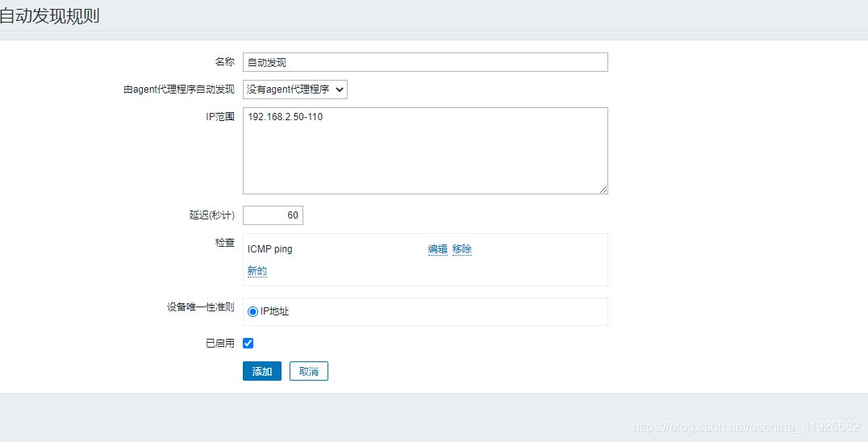Click the 自动发现规则 page heading
The image size is (868, 442).
pos(50,16)
